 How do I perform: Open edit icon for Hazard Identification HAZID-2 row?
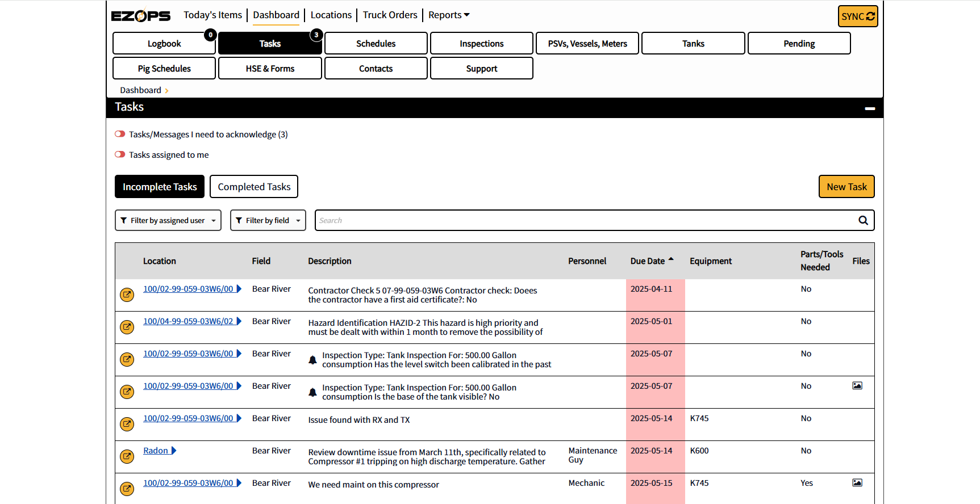[x=127, y=327]
